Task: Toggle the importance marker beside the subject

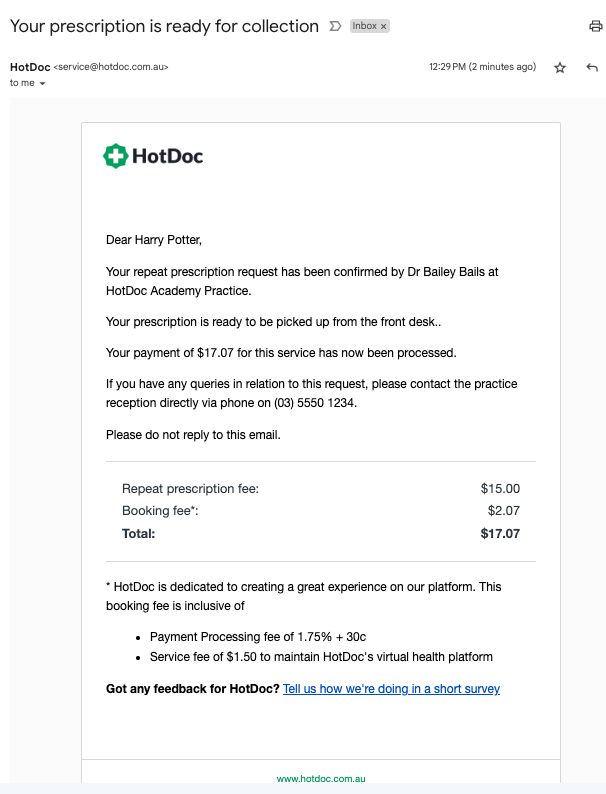Action: tap(335, 27)
